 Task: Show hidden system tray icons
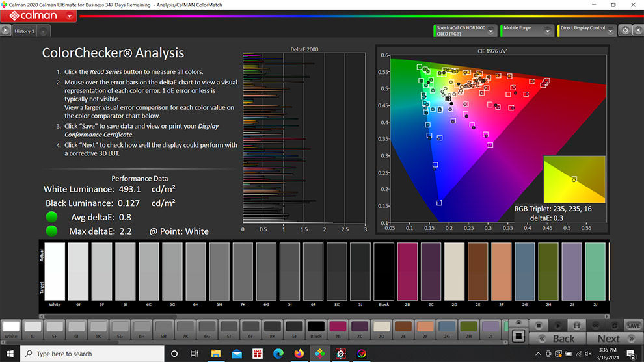coord(538,354)
